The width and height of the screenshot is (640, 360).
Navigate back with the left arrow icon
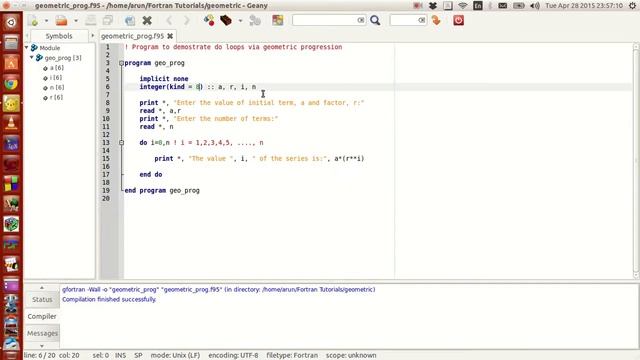[x=169, y=20]
